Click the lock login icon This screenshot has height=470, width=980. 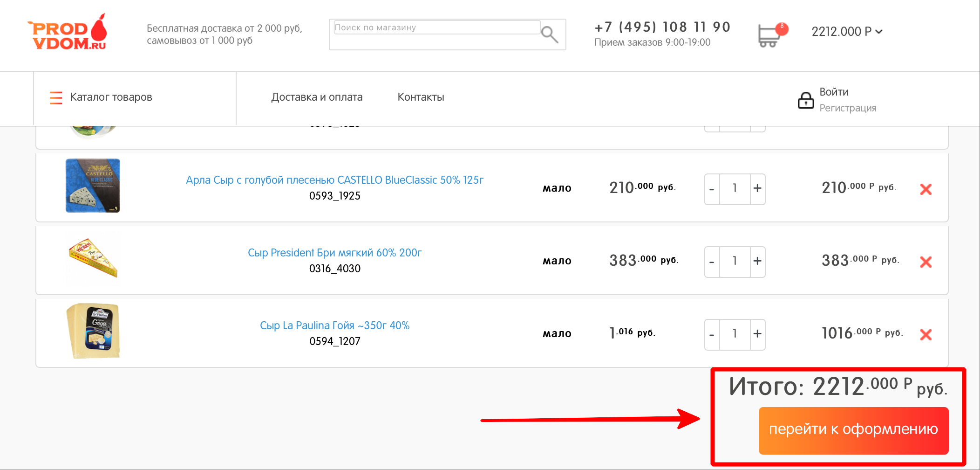[805, 100]
